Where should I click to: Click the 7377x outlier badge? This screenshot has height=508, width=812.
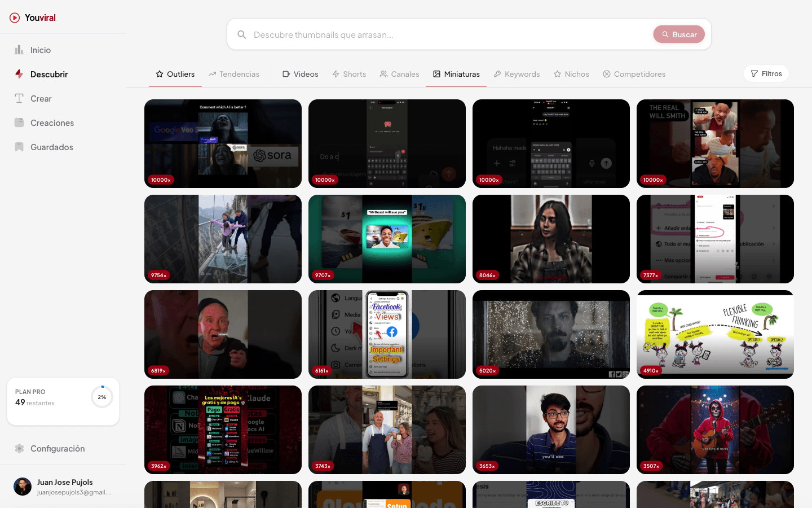(x=651, y=275)
